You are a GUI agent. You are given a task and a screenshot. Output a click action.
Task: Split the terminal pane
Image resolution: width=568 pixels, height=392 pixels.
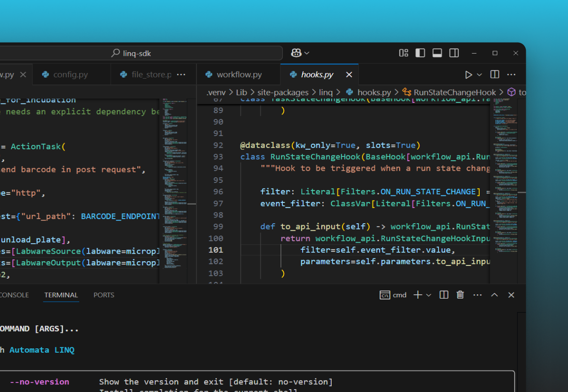point(443,295)
